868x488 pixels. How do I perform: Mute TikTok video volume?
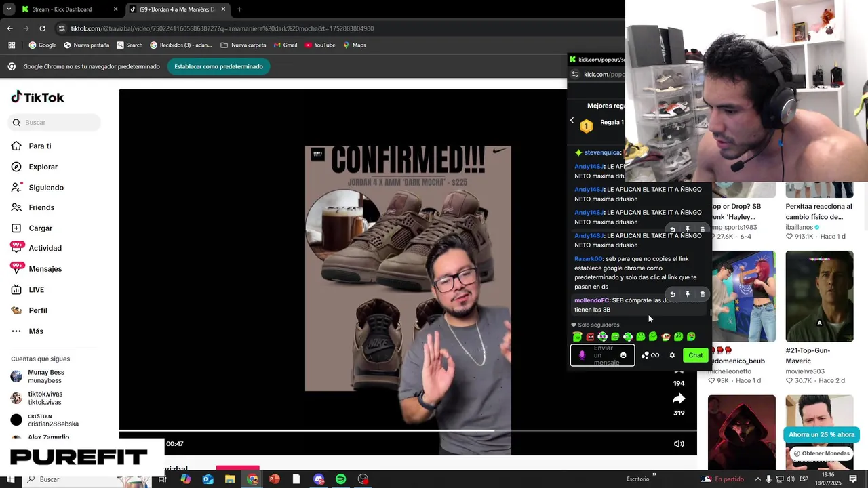point(679,444)
